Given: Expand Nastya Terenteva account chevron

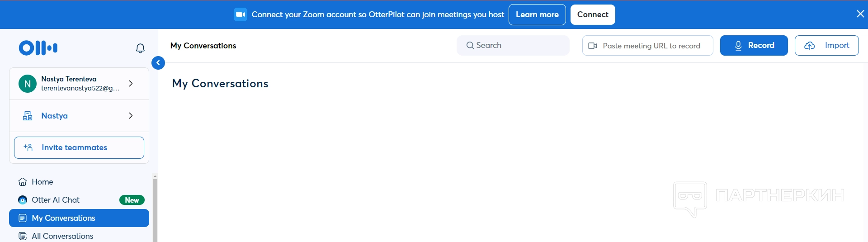Looking at the screenshot, I should (x=131, y=84).
